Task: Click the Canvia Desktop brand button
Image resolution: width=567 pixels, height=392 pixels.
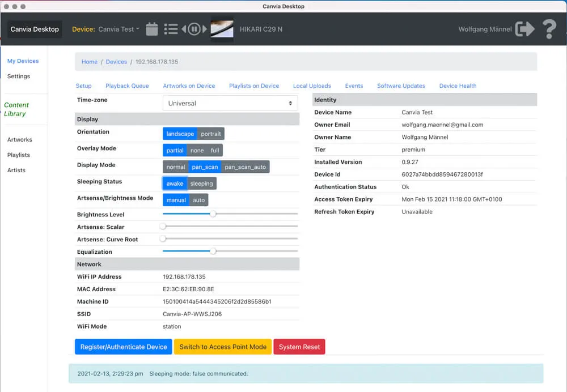Action: click(x=35, y=29)
